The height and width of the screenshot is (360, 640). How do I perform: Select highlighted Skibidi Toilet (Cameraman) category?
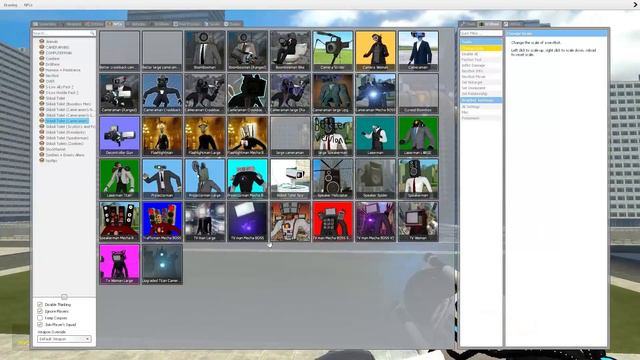pyautogui.click(x=67, y=121)
